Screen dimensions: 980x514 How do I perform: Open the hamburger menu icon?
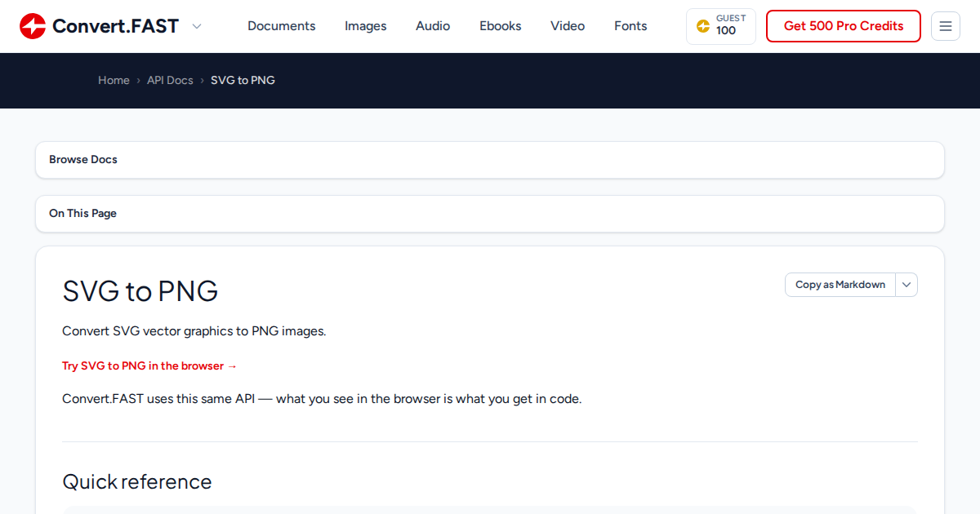click(946, 26)
